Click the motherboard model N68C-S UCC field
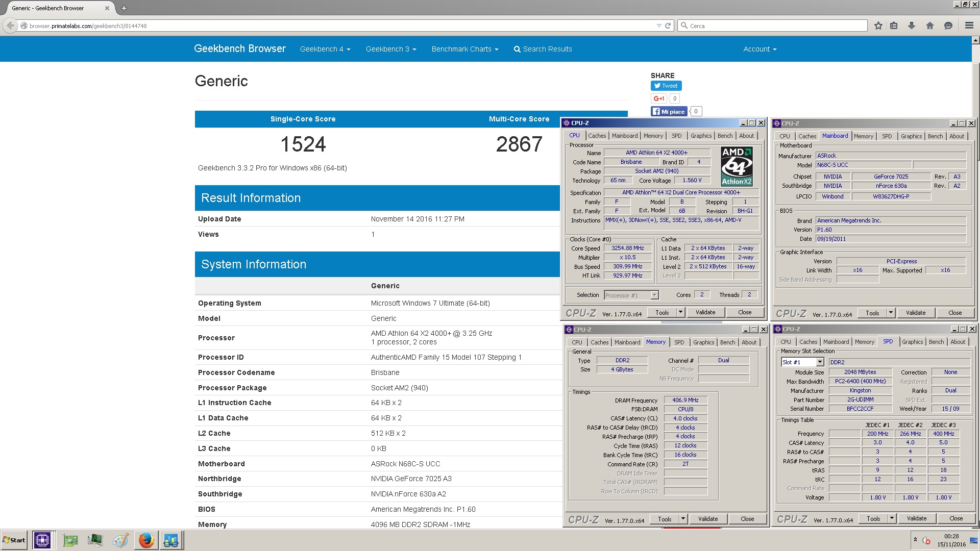 pyautogui.click(x=864, y=165)
